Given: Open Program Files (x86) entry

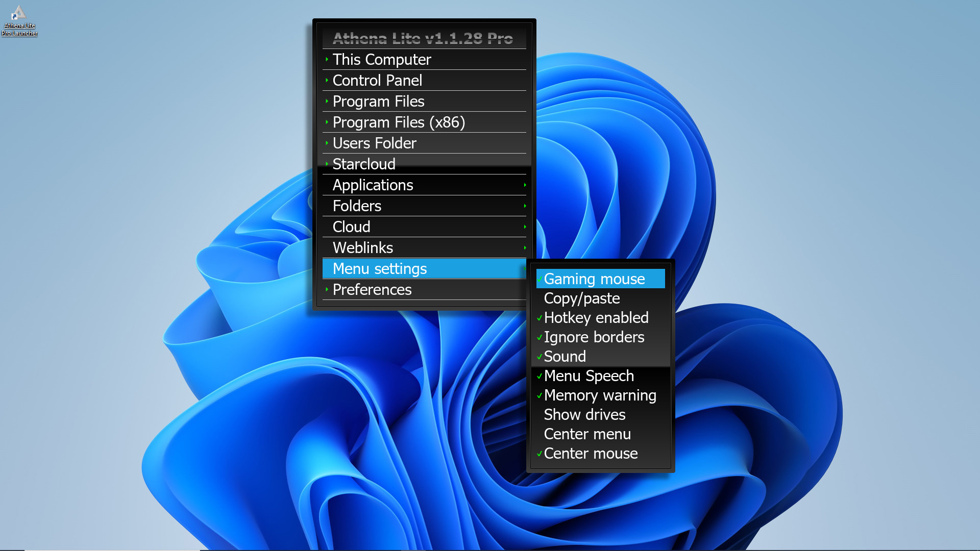Looking at the screenshot, I should pyautogui.click(x=399, y=122).
